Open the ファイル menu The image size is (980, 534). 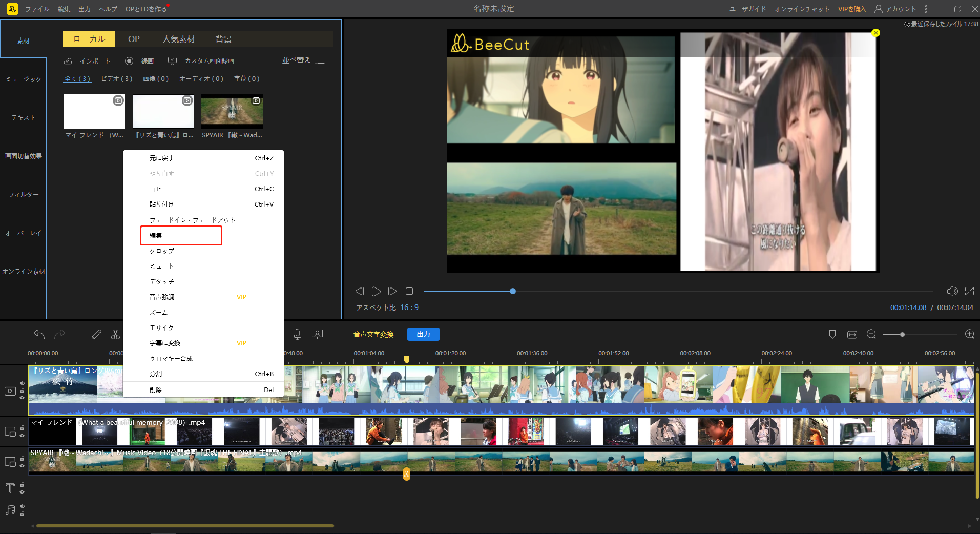click(37, 9)
